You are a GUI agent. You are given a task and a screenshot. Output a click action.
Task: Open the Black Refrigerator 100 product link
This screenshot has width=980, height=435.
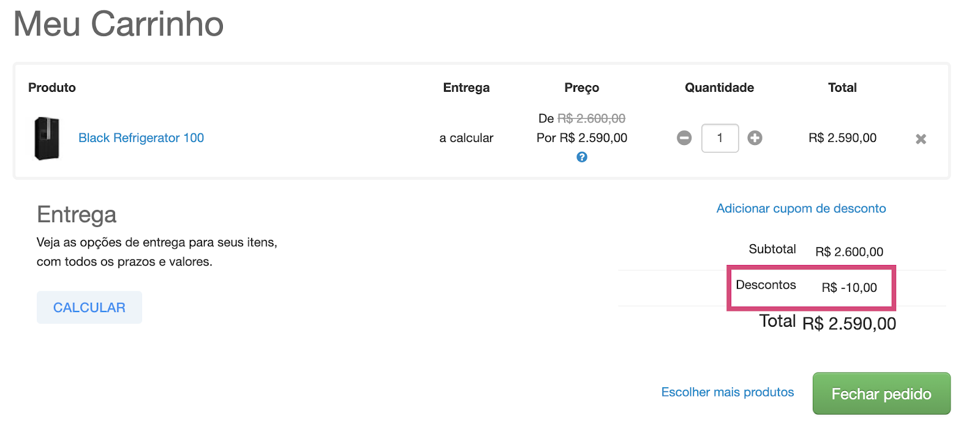click(x=141, y=138)
